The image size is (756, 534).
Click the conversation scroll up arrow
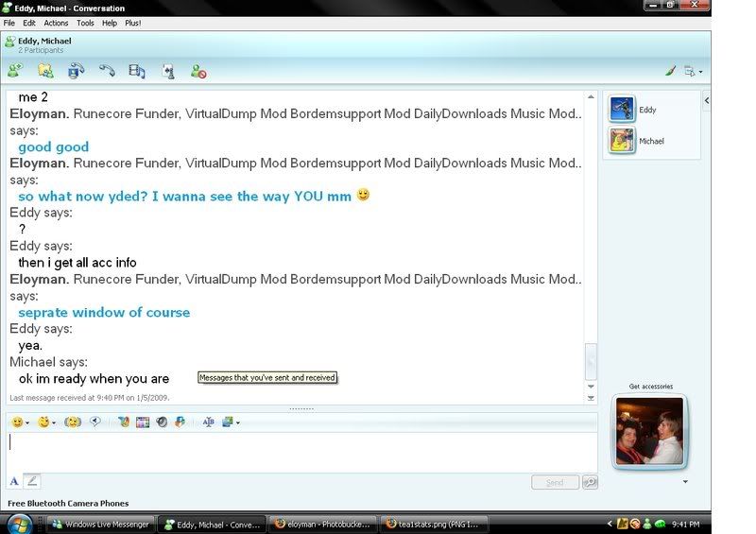tap(591, 97)
